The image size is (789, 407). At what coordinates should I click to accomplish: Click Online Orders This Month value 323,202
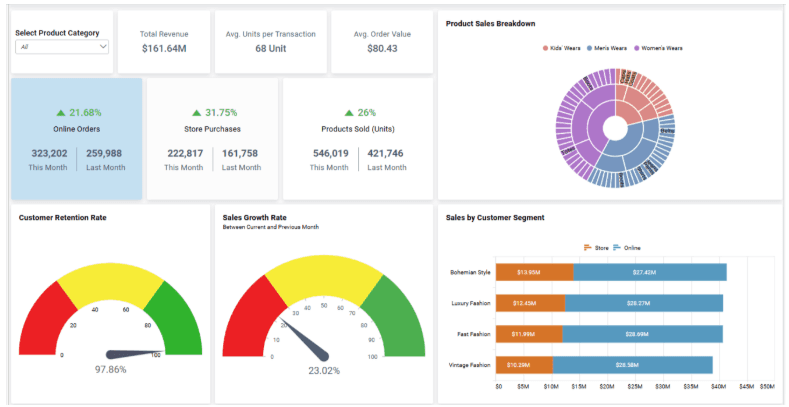[48, 153]
